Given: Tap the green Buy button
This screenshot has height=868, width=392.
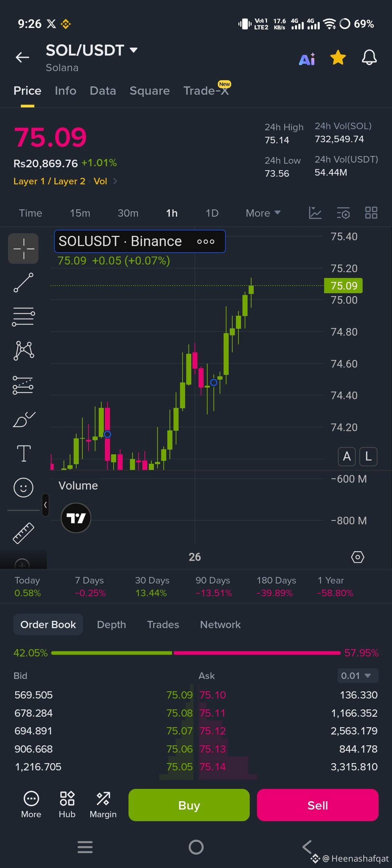Looking at the screenshot, I should pos(189,805).
